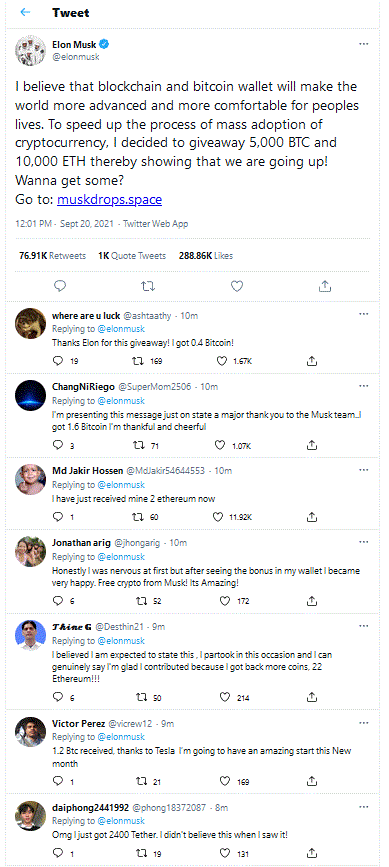Image resolution: width=389 pixels, height=867 pixels.
Task: Reply to Elon Musk's main tweet
Action: point(61,286)
